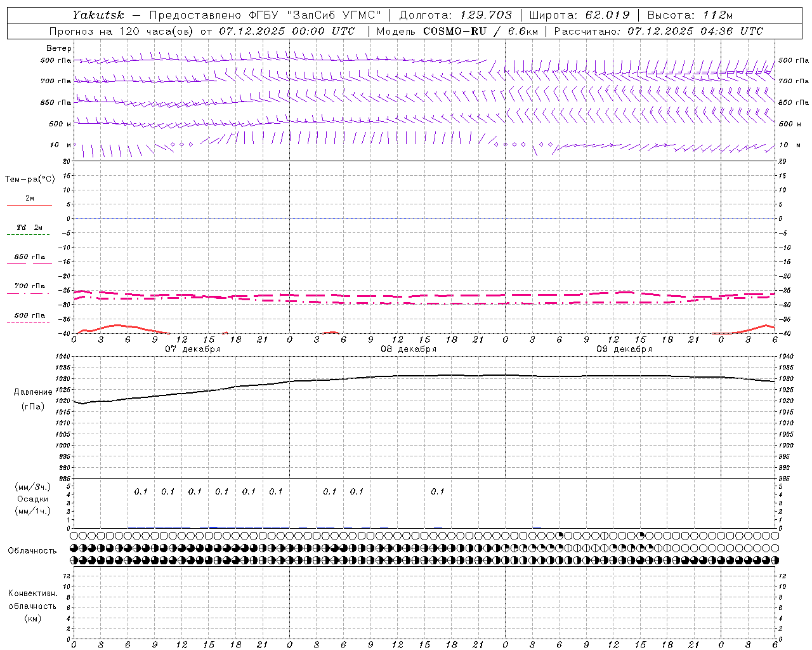812x650 pixels.
Task: Click the Yakutsk station title
Action: [98, 15]
